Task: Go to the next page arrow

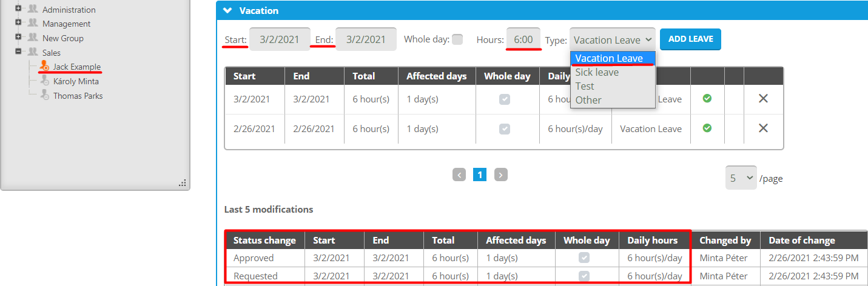Action: (x=500, y=175)
